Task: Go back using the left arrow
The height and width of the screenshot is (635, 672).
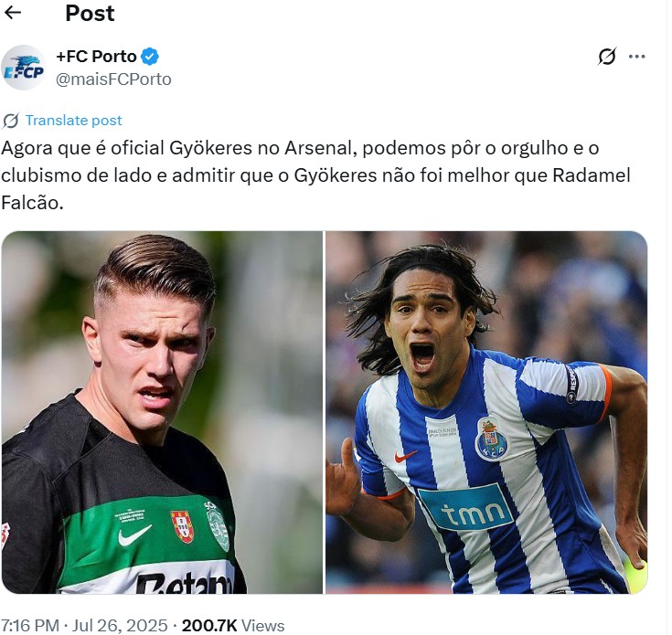Action: 12,13
